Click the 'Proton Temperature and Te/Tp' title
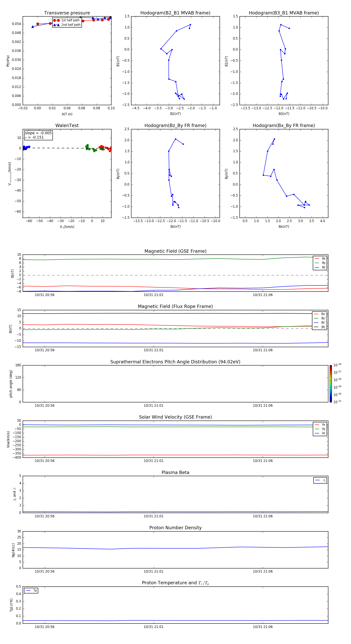This screenshot has height=644, width=351. click(175, 583)
